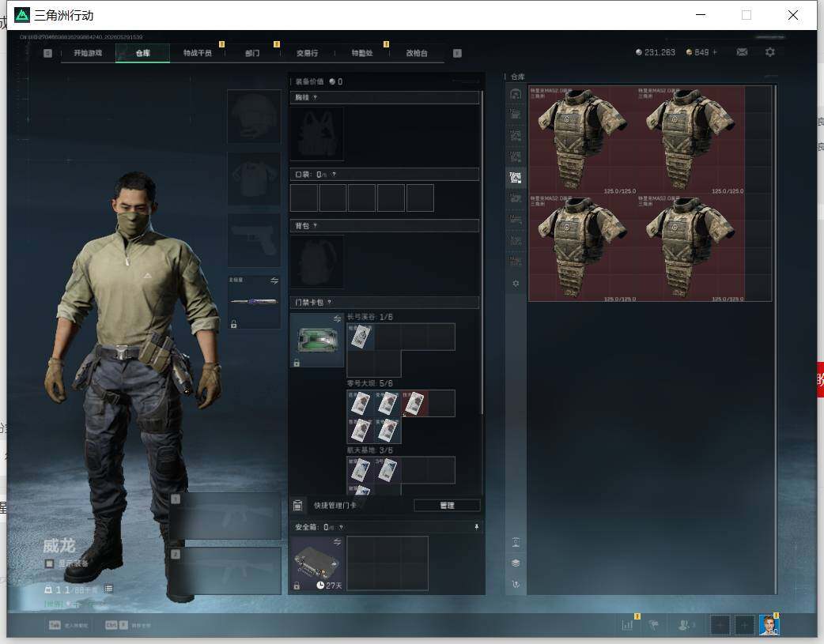Click the left tab-switch key icon
Screen dimensions: 824x644
[x=47, y=53]
